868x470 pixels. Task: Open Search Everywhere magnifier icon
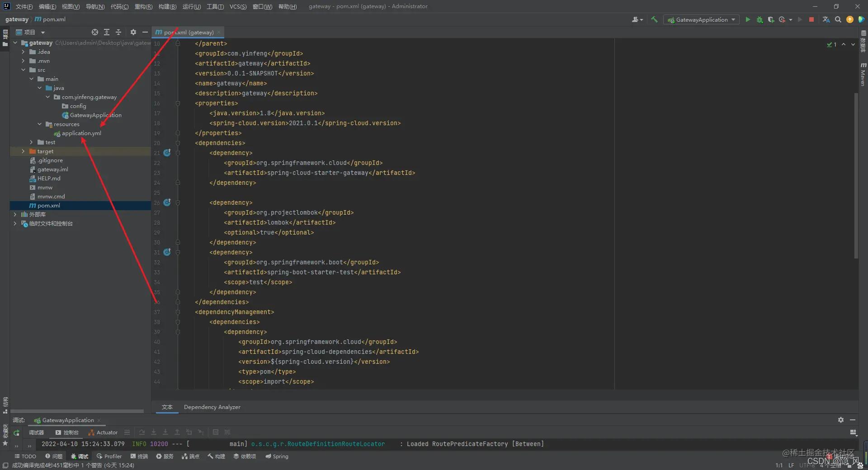[838, 19]
